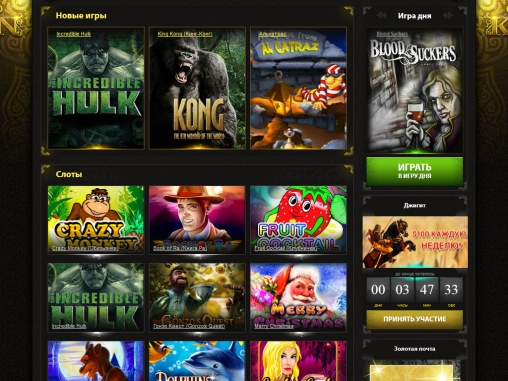508x381 pixels.
Task: Open the Crazy Monkey slot
Action: coord(96,220)
